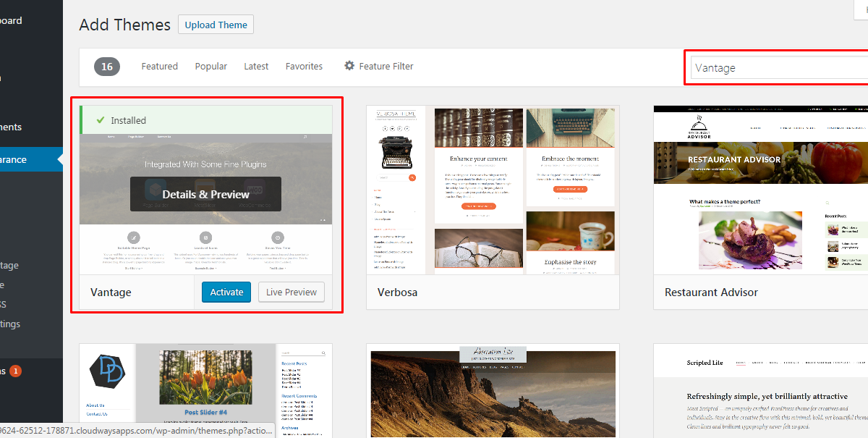Open the Restaurant Advisor theme thumbnail
Image resolution: width=868 pixels, height=438 pixels.
tap(760, 190)
